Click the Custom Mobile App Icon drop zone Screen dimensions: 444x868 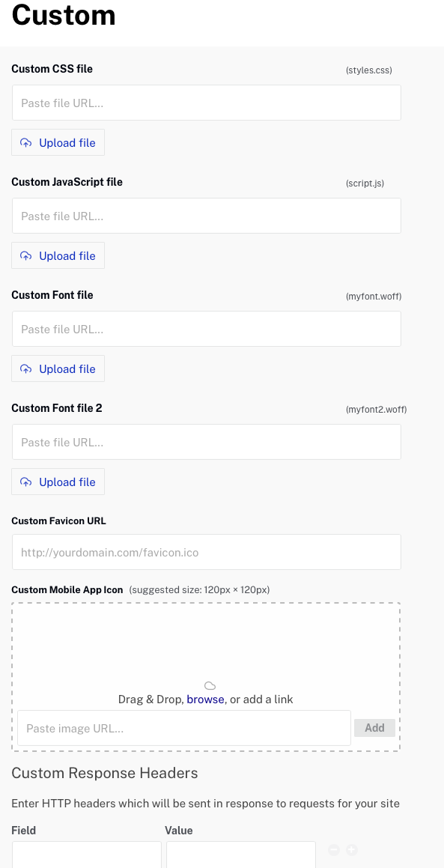206,677
